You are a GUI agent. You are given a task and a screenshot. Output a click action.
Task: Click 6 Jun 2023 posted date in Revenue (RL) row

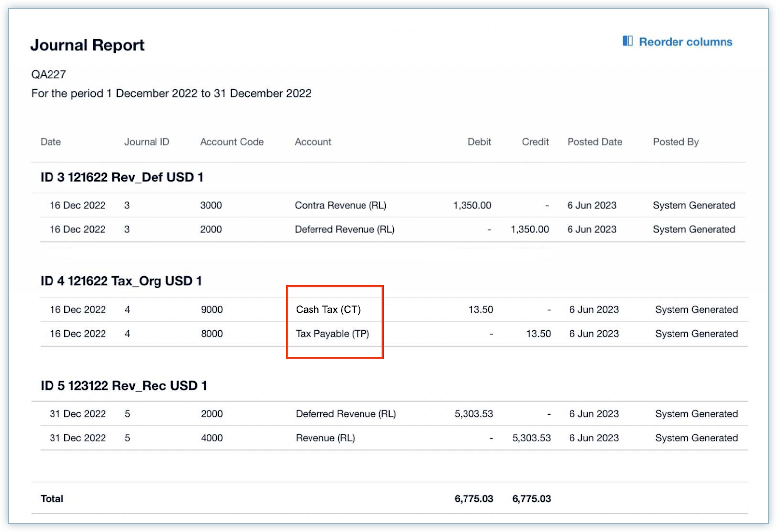594,438
